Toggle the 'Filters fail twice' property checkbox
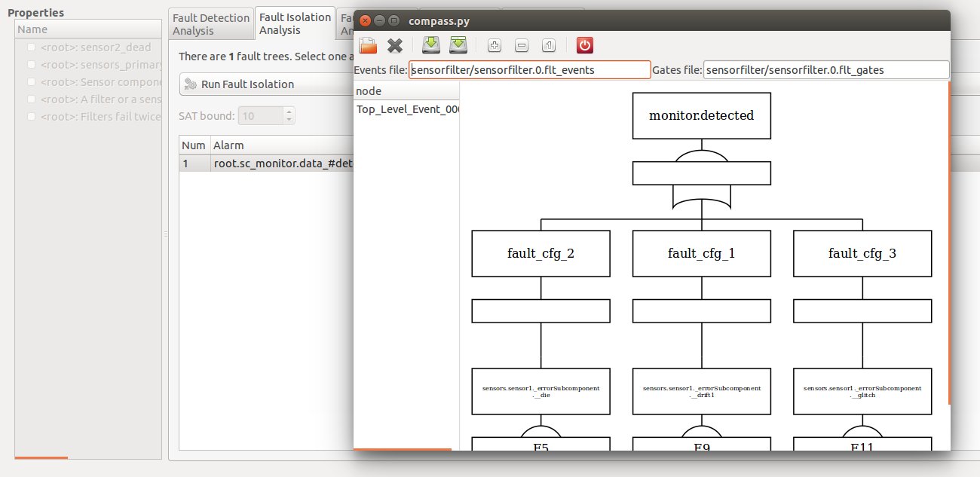The width and height of the screenshot is (980, 477). click(x=31, y=117)
